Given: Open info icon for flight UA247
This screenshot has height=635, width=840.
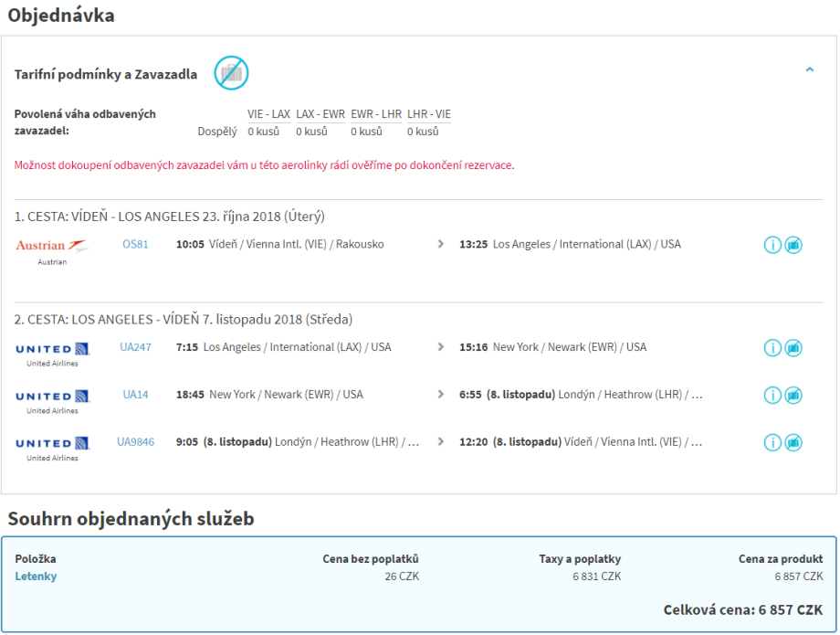Looking at the screenshot, I should (x=772, y=348).
